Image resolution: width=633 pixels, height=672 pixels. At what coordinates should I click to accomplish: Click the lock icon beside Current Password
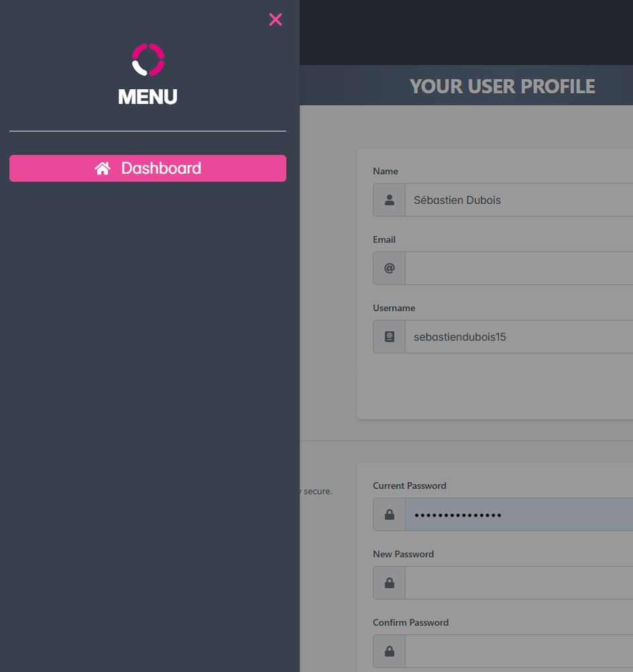[x=390, y=514]
